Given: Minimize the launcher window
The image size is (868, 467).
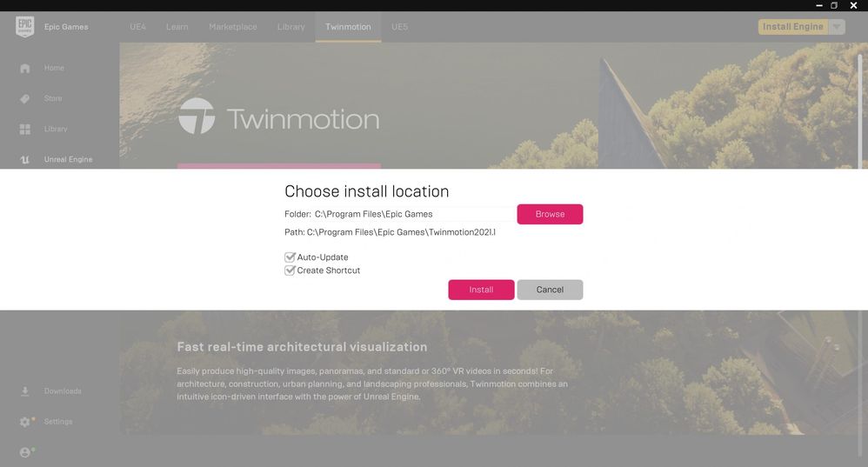Looking at the screenshot, I should click(818, 5).
